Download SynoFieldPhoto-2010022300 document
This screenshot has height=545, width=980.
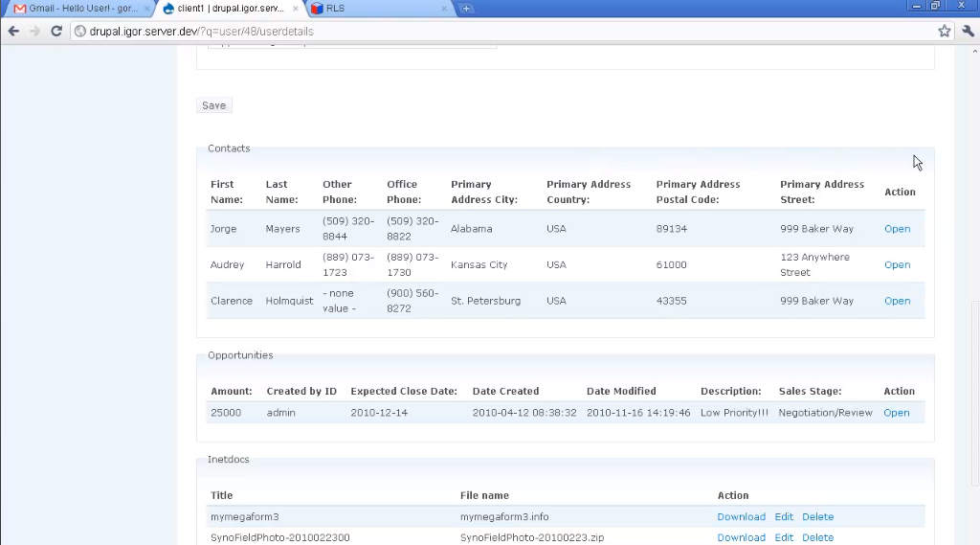tap(742, 537)
